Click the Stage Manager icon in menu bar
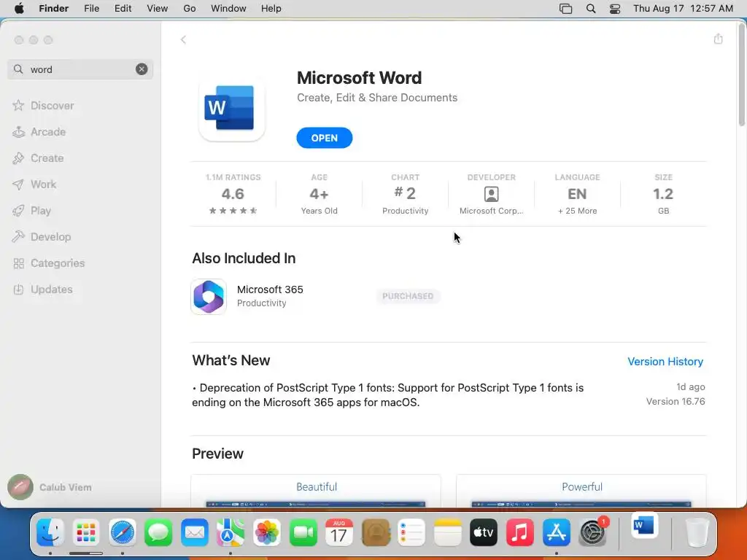This screenshot has height=560, width=747. point(565,9)
